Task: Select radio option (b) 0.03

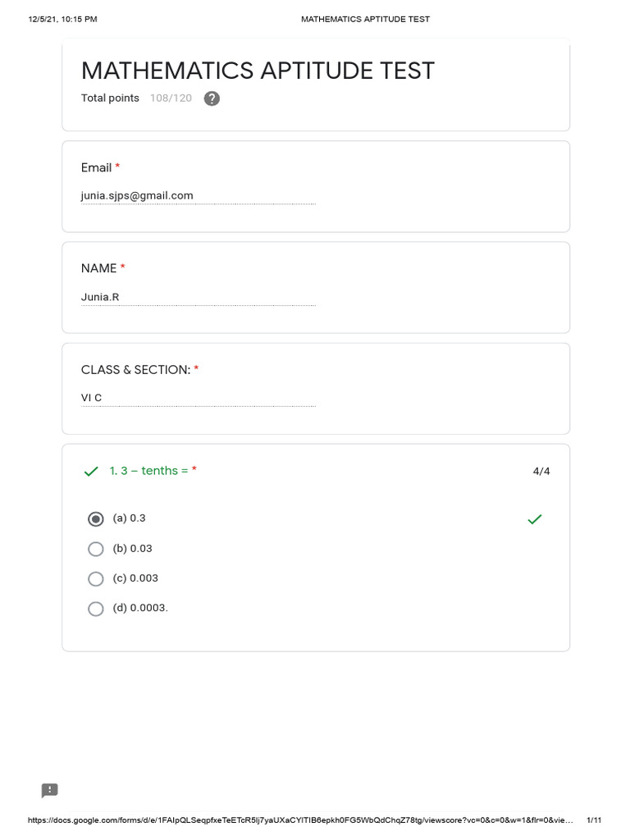Action: pyautogui.click(x=96, y=549)
